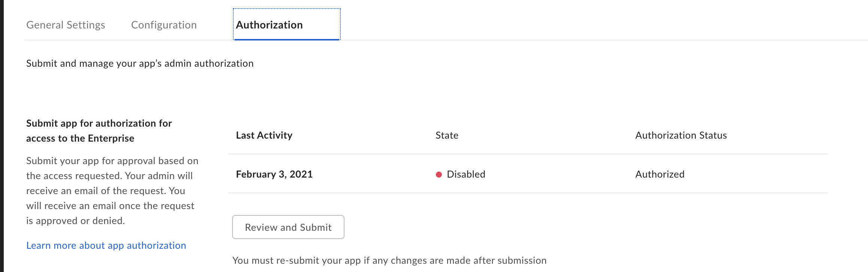868x272 pixels.
Task: Click the re-submit notice below the button
Action: [x=389, y=260]
